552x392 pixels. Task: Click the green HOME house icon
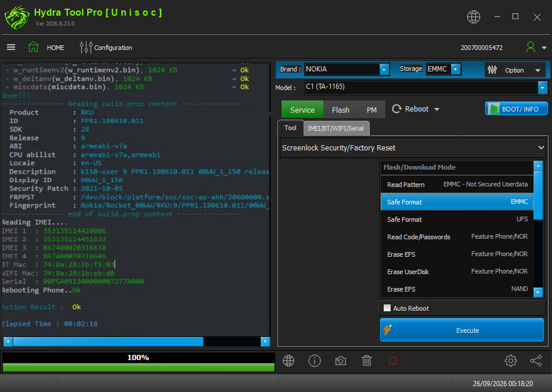[x=34, y=47]
